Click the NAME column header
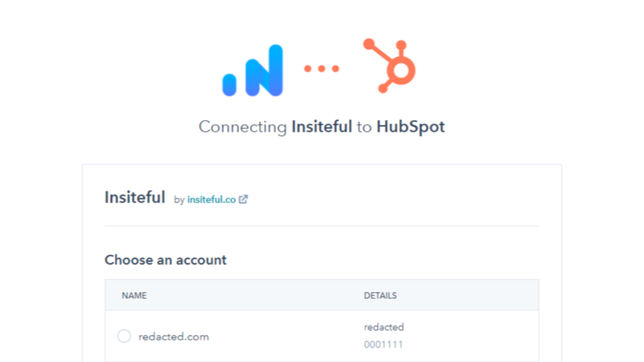 [134, 295]
